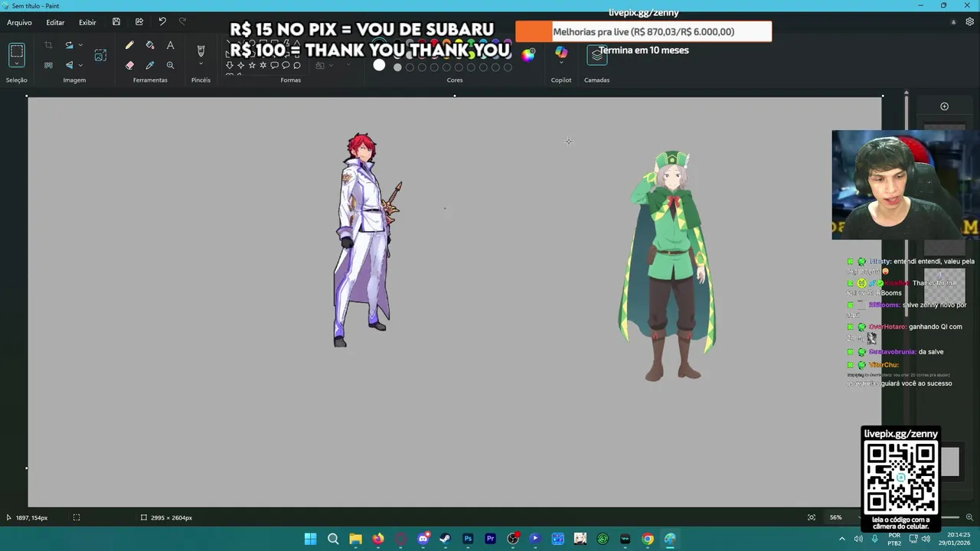Click the Save icon in title toolbar
Screen dimensions: 980x551
[116, 22]
